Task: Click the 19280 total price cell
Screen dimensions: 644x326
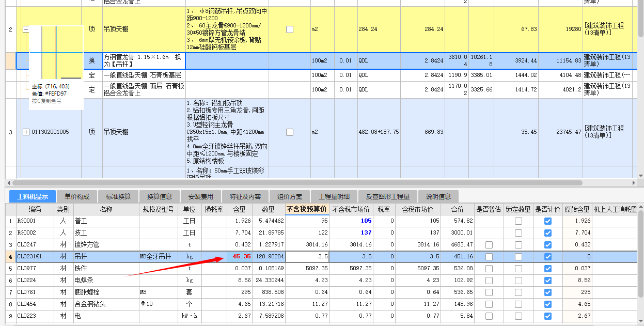Action: [x=560, y=29]
